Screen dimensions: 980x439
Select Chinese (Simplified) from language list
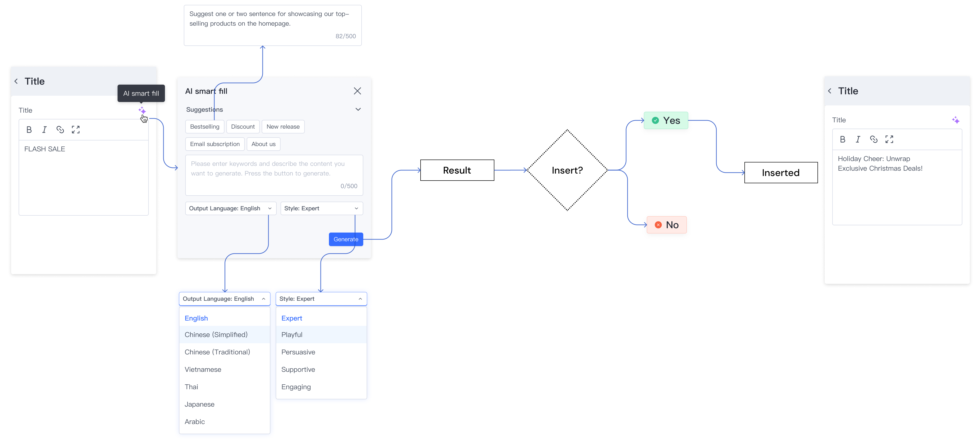[x=216, y=335]
